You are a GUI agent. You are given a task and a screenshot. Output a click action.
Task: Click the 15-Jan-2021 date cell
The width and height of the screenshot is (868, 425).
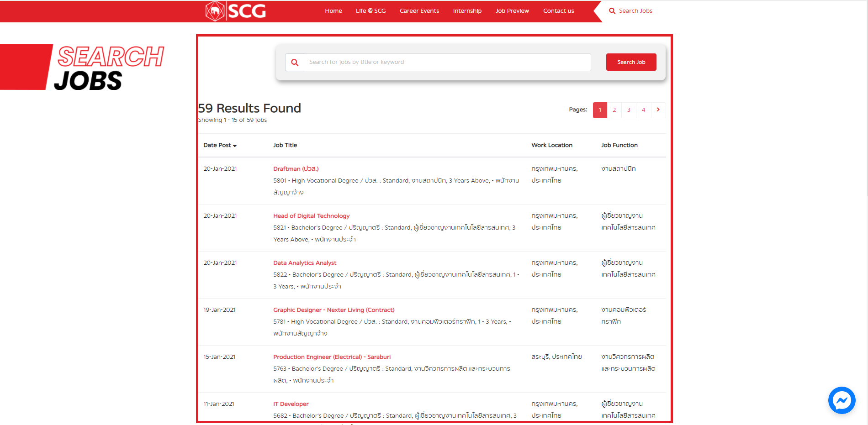219,357
